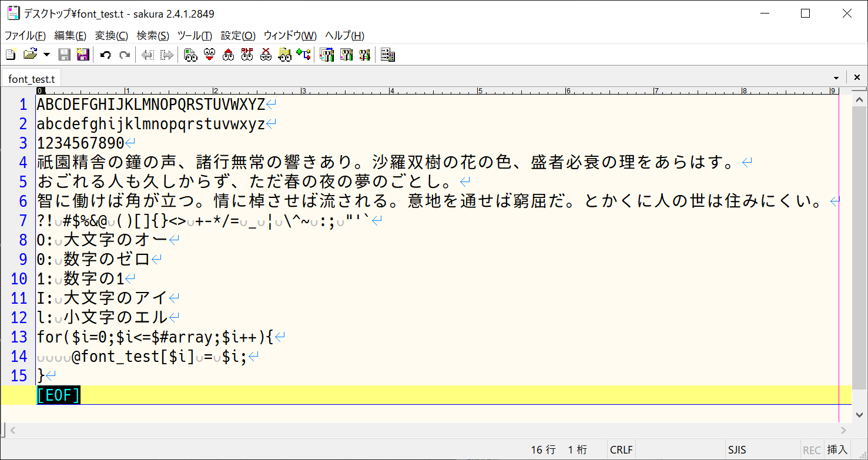This screenshot has height=460, width=868.
Task: Open the ヘルプ(H) menu
Action: pos(344,35)
